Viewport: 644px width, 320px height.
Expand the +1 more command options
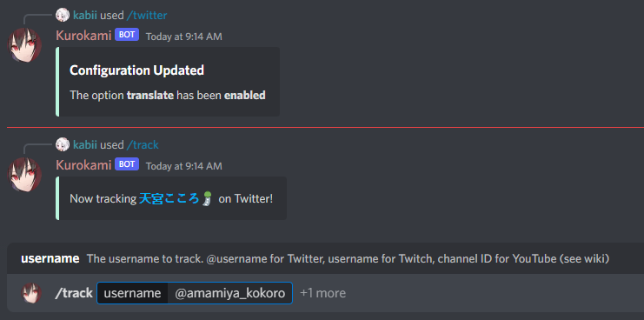[322, 293]
